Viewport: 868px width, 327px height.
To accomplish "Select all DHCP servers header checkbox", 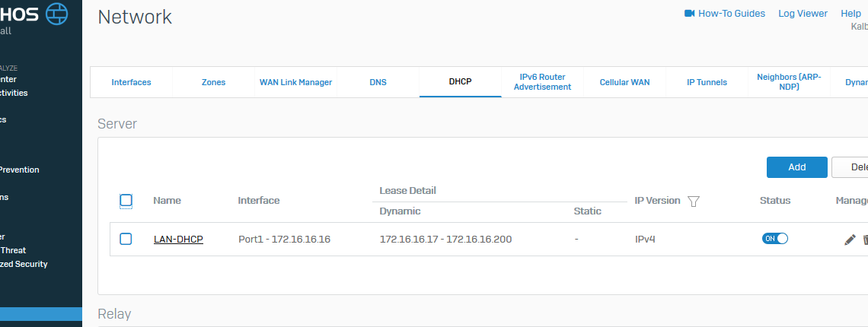I will click(x=126, y=200).
